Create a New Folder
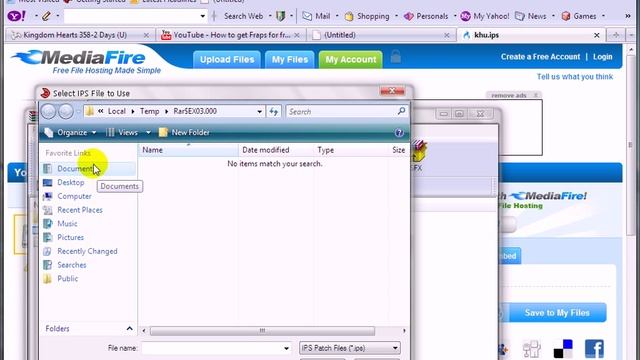 184,133
